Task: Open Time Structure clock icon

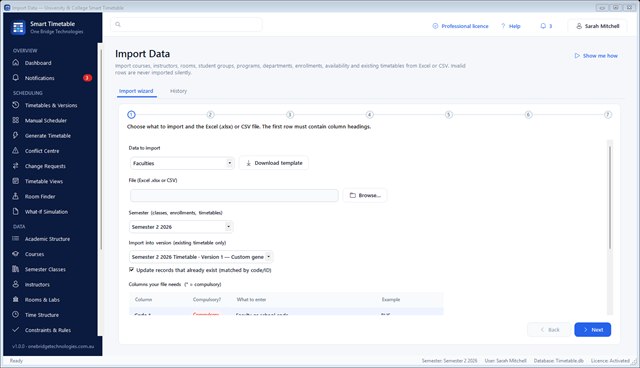Action: pyautogui.click(x=16, y=315)
